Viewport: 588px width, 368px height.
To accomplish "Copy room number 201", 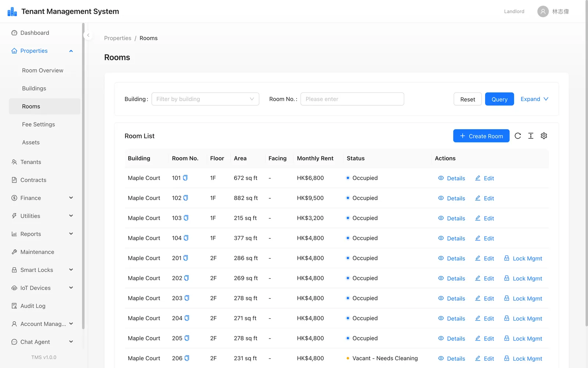I will click(186, 258).
